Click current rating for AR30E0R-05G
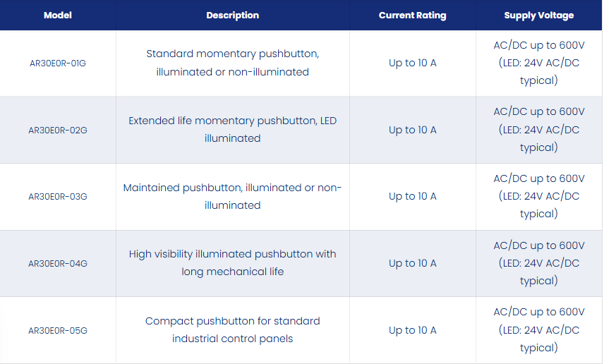Screen dimensions: 604x364 click(413, 330)
